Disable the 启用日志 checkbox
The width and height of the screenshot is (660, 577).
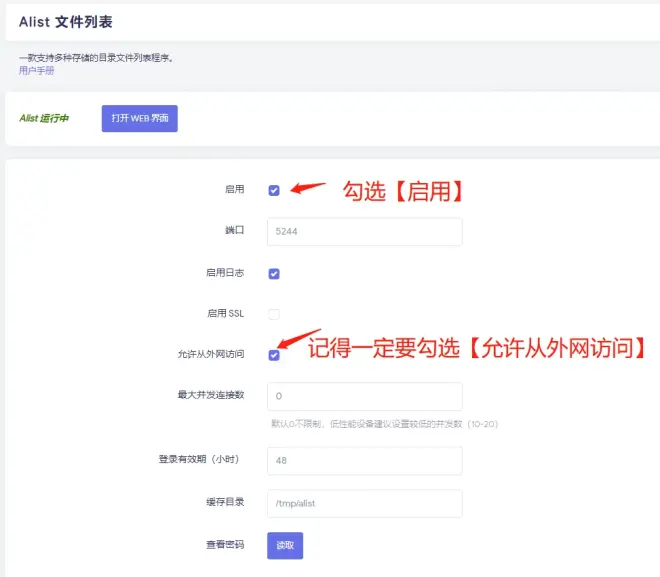click(274, 274)
